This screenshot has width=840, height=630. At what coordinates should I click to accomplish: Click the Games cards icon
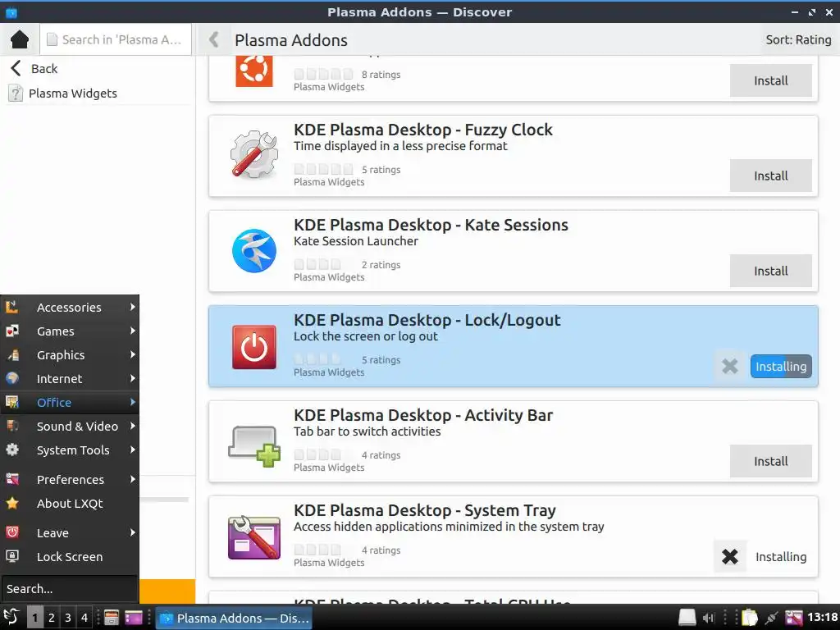(x=11, y=331)
